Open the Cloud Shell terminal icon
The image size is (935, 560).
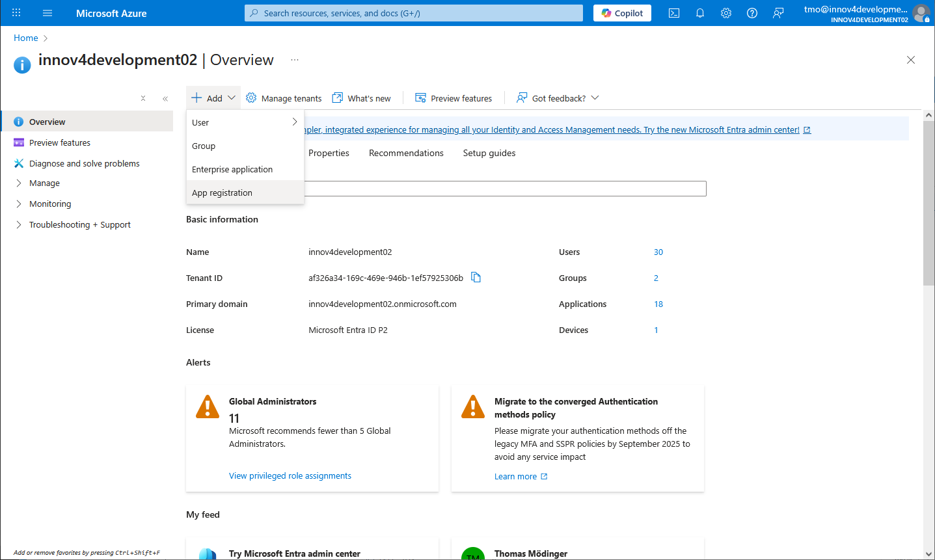tap(674, 13)
